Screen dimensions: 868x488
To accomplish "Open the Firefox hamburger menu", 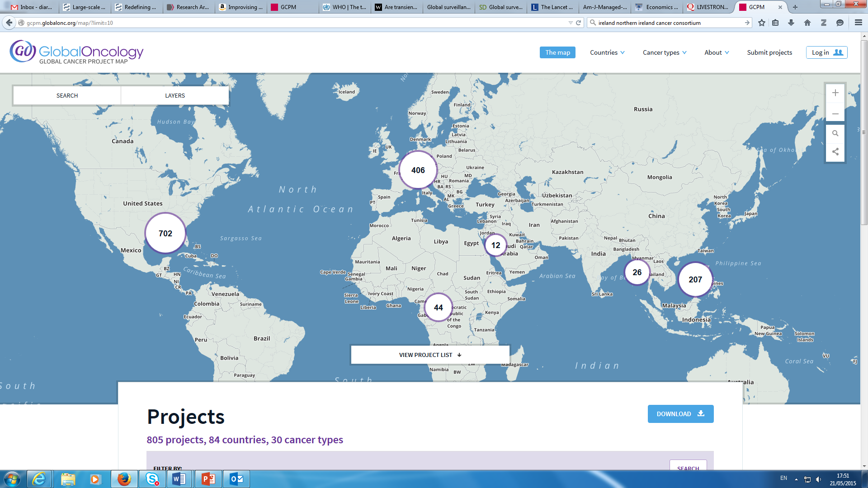I will click(x=858, y=23).
